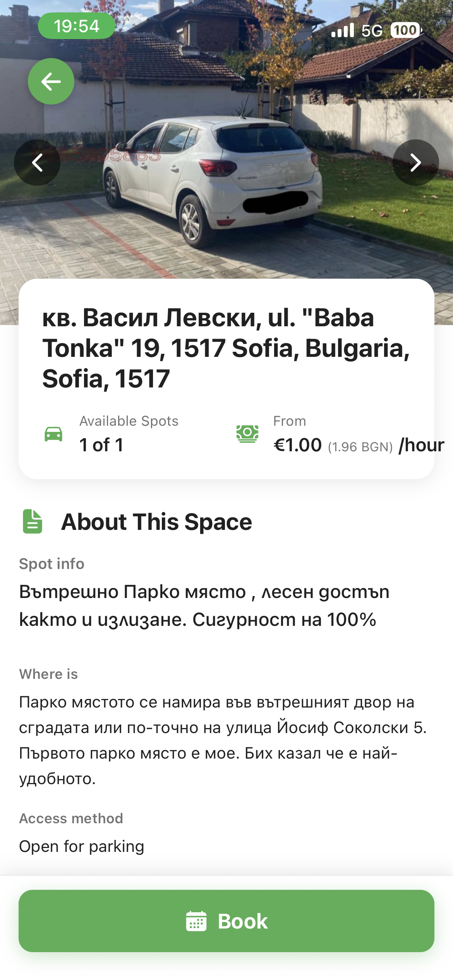Tap the battery indicator in status bar
The width and height of the screenshot is (453, 980).
point(406,30)
